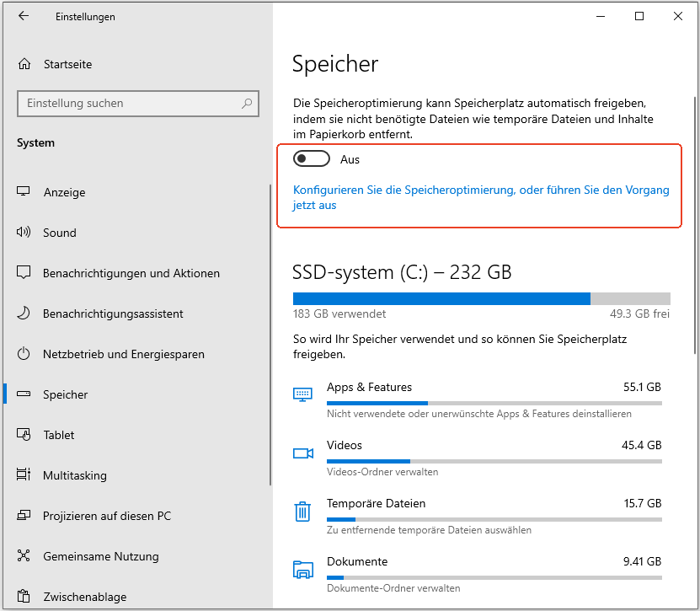Select the Videos camera icon
Image resolution: width=700 pixels, height=611 pixels.
(x=302, y=453)
